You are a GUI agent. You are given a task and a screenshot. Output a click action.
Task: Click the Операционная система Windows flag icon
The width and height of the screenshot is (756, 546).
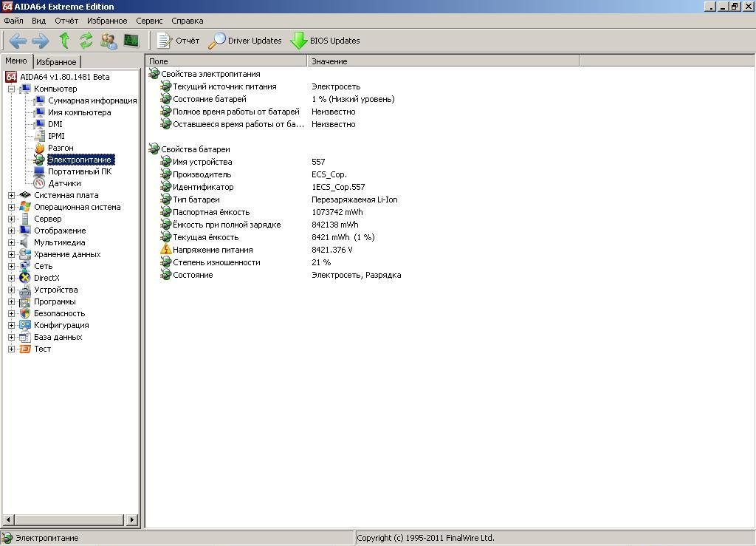25,207
